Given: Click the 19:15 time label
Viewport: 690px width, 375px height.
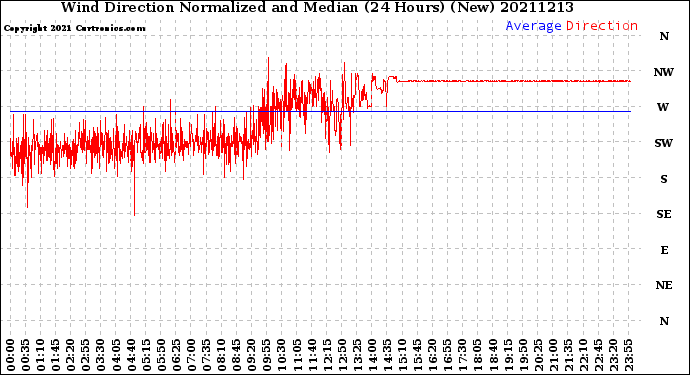Looking at the screenshot, I should coord(507,355).
